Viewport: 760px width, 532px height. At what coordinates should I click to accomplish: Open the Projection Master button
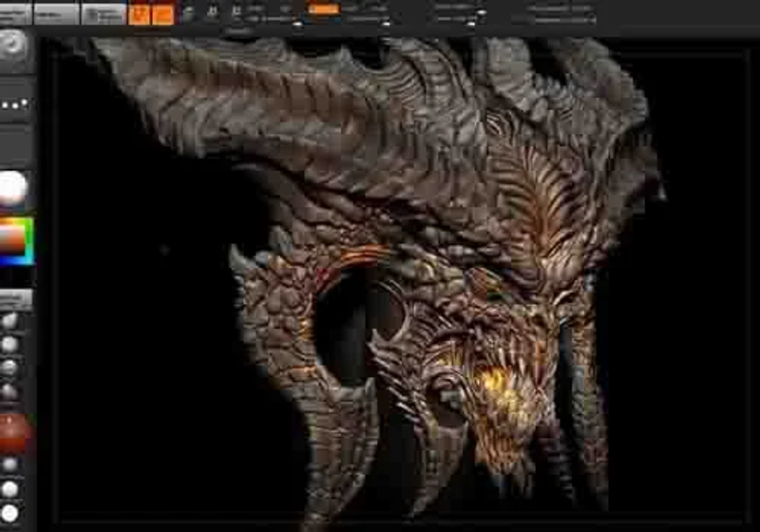click(x=15, y=14)
